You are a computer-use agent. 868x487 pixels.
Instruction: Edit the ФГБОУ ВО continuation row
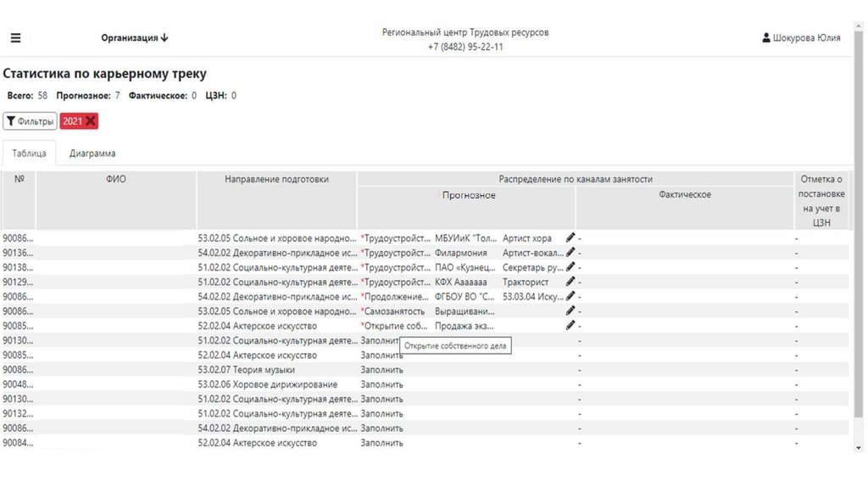point(570,296)
